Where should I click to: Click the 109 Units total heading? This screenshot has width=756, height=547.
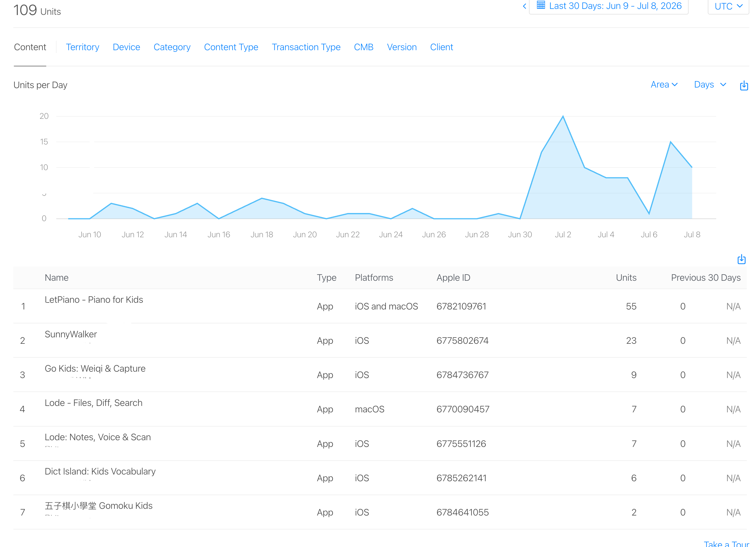tap(37, 10)
